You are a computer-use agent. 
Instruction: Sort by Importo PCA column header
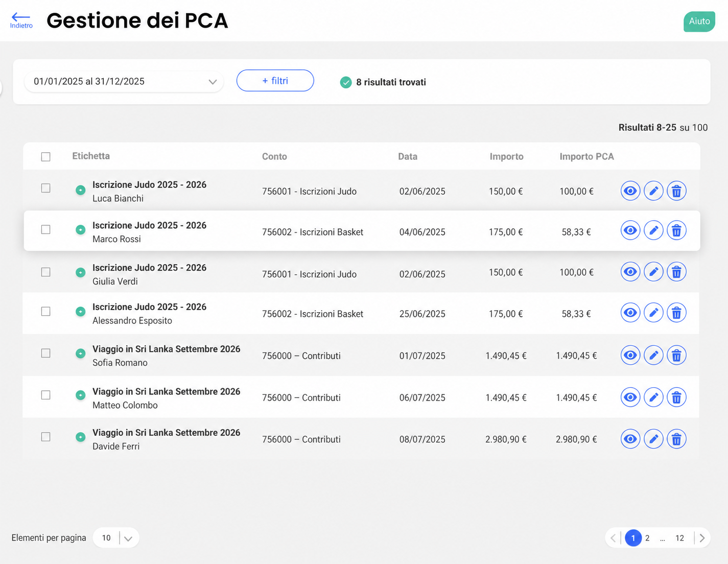click(x=586, y=156)
